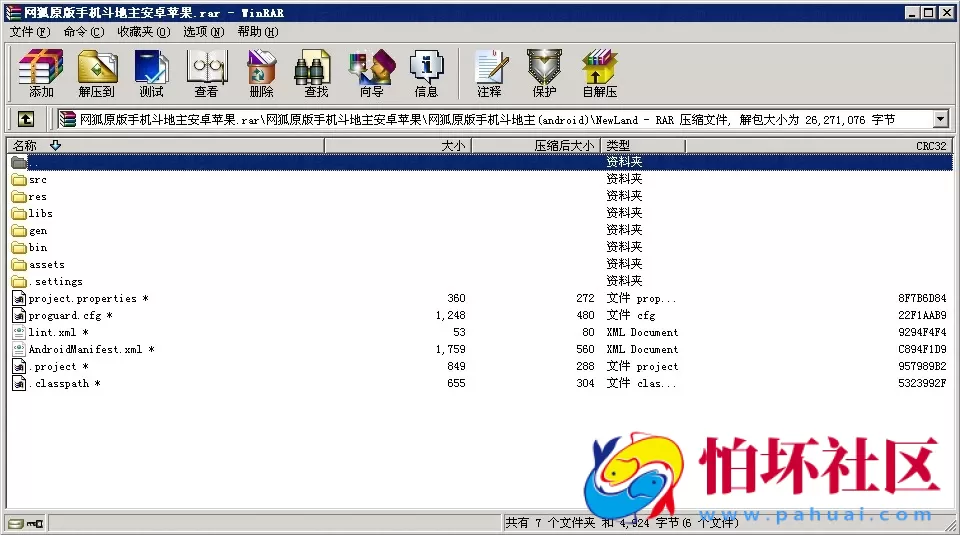Sort by the Name (名称) column header
Screen dimensions: 960x535
(x=165, y=145)
